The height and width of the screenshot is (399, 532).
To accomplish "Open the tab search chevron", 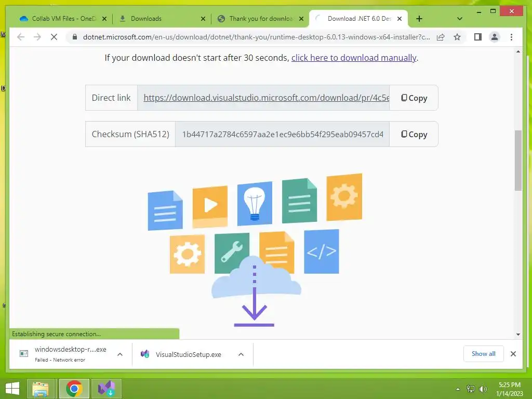I will coord(459,19).
